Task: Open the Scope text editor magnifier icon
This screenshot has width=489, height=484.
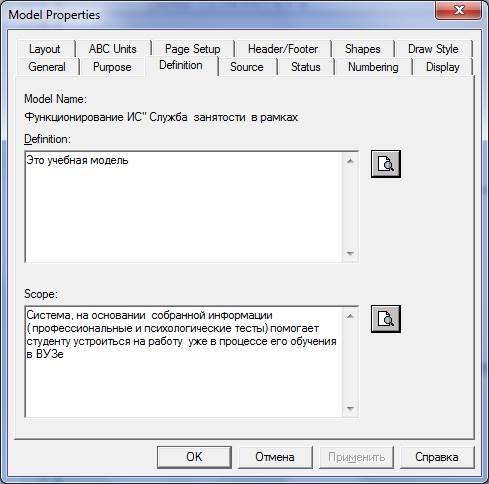Action: (x=386, y=319)
